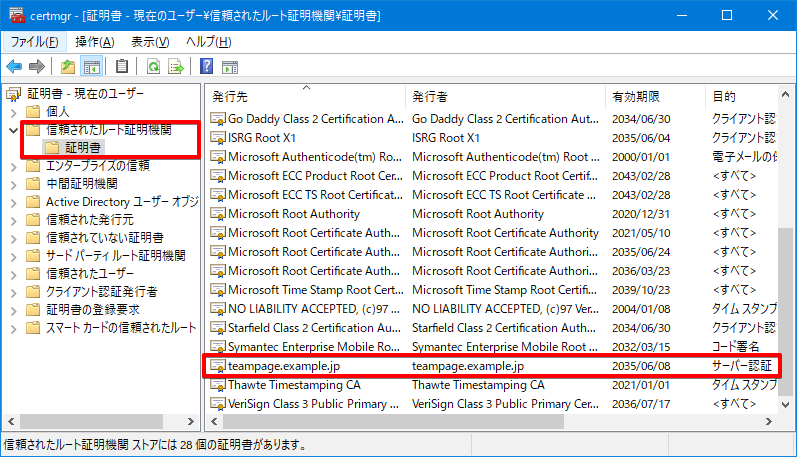Click the Refresh toolbar icon
The width and height of the screenshot is (797, 457).
[x=153, y=67]
